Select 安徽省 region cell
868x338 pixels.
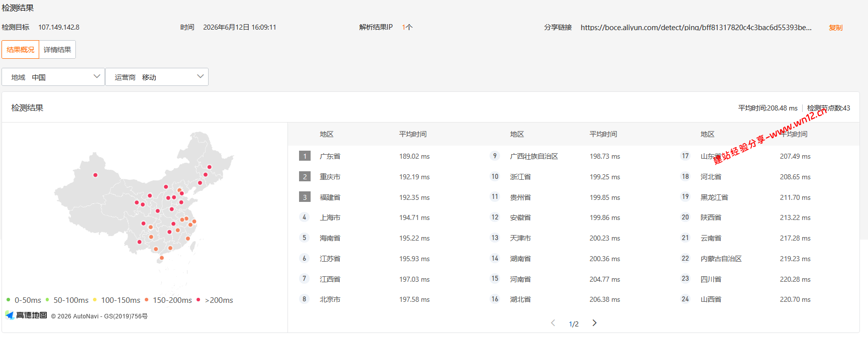click(520, 217)
